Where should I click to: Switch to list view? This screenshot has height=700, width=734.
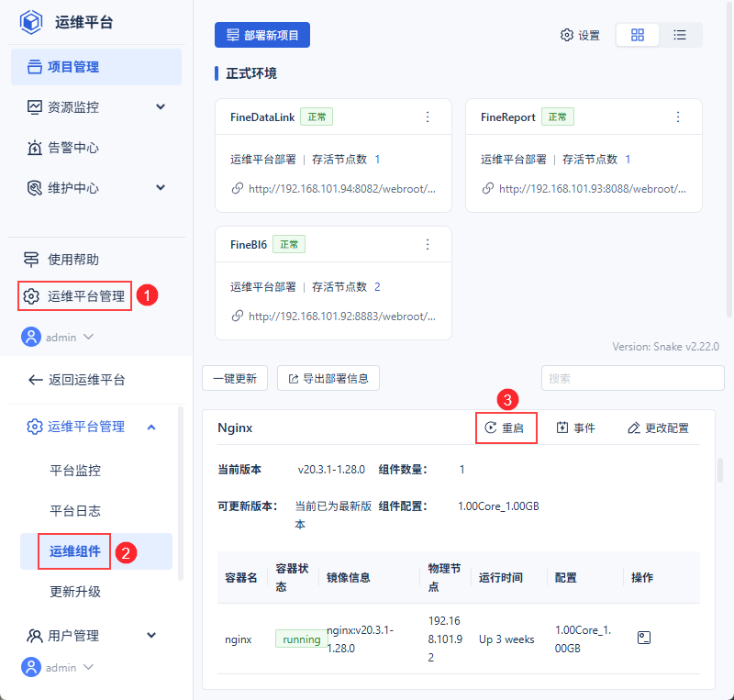tap(680, 35)
